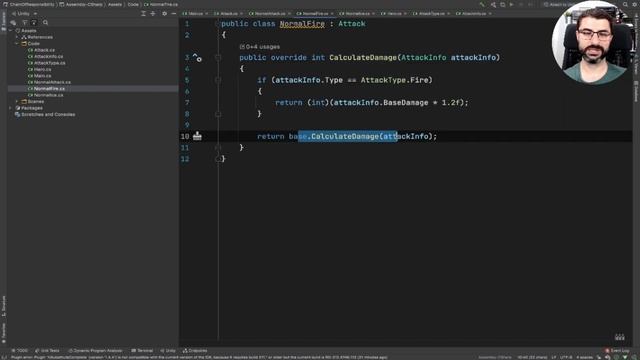This screenshot has height=360, width=640.
Task: Click the NormalFire class name in code
Action: (302, 24)
